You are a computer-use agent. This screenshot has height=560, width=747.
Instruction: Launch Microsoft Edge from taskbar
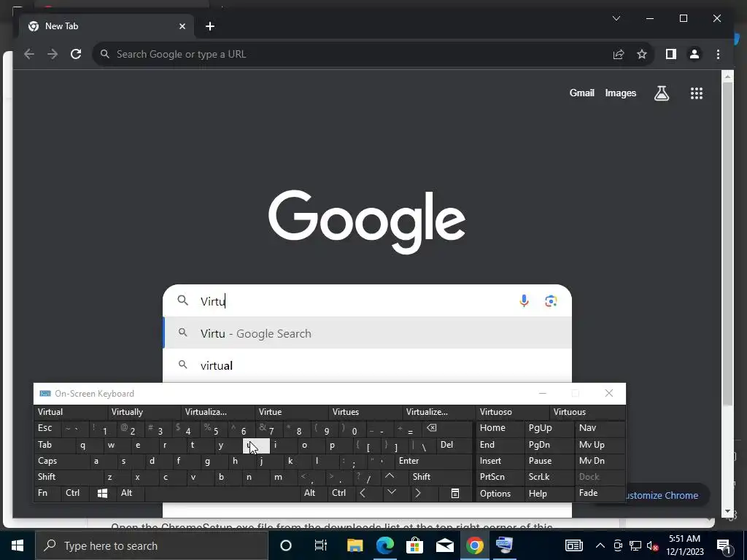(385, 545)
